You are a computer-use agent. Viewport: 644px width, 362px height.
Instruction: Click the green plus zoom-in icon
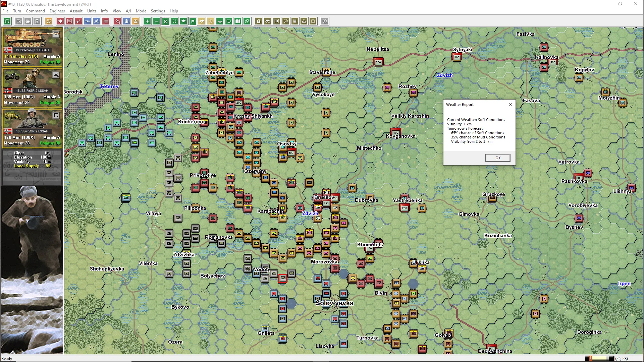147,21
